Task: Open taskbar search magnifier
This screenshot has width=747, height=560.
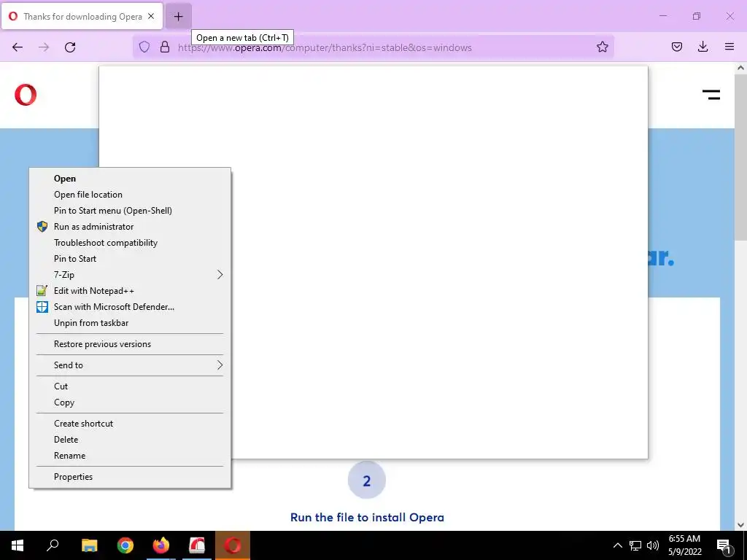Action: click(53, 545)
